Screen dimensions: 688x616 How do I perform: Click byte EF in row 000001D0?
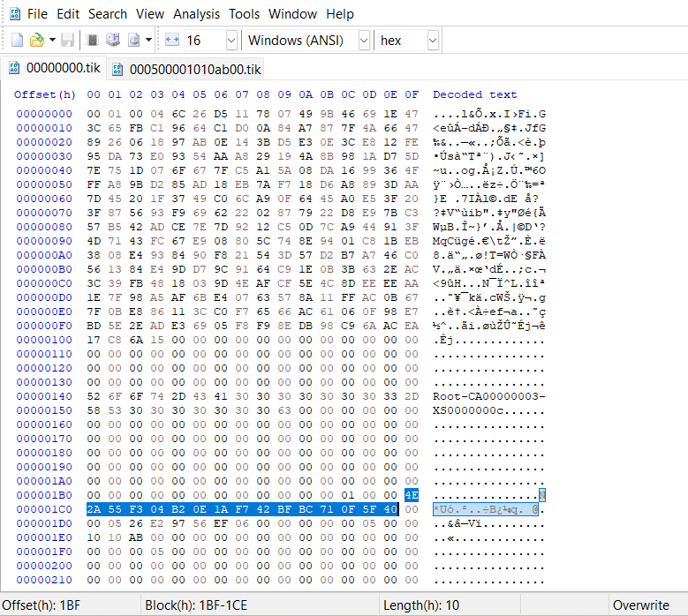click(x=221, y=523)
